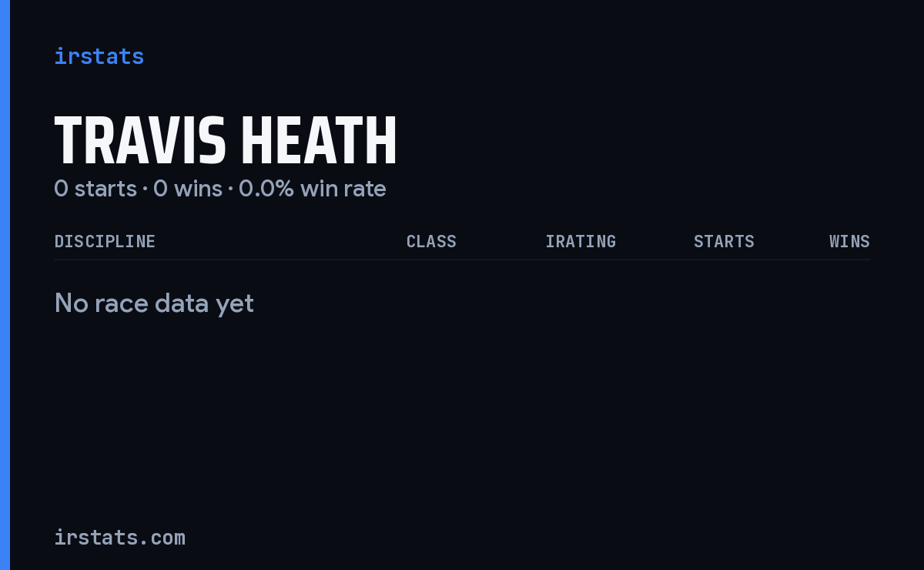Click dot separator between starts and wins
The width and height of the screenshot is (924, 570).
click(145, 189)
